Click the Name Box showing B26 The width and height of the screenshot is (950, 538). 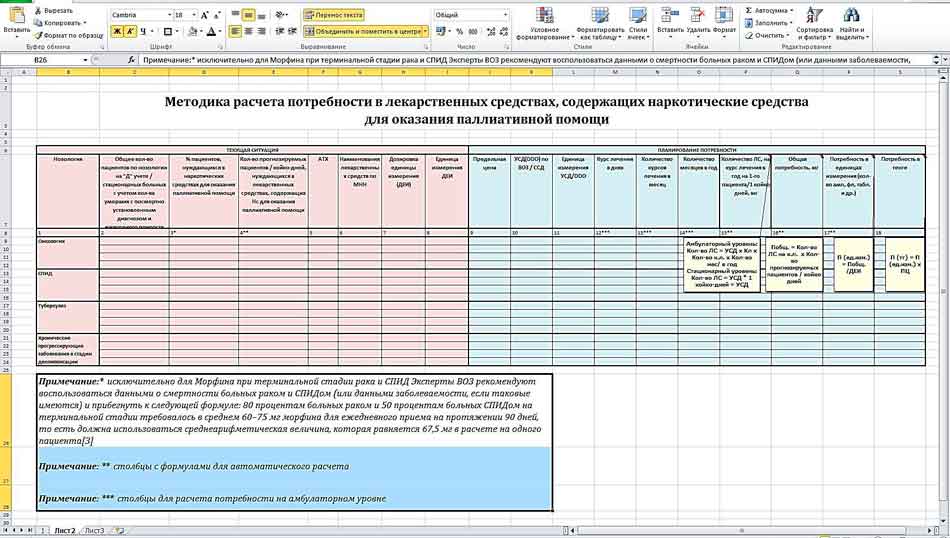(41, 60)
